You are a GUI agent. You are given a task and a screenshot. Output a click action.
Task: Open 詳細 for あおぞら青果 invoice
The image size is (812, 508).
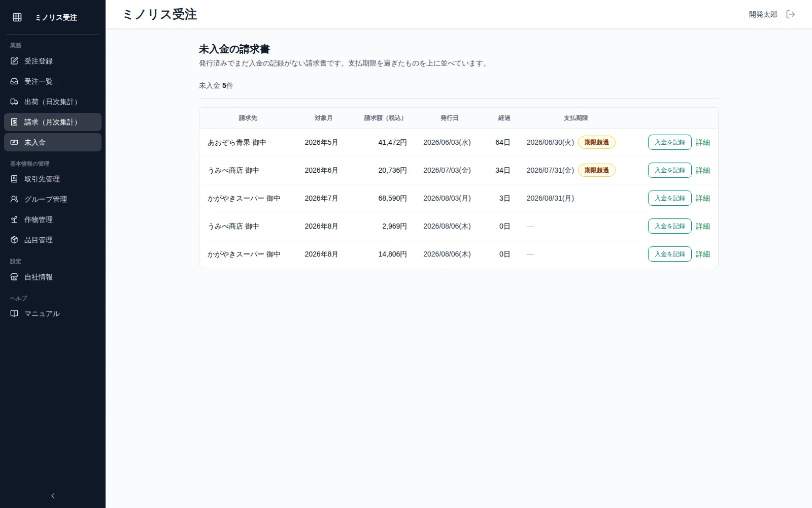(x=703, y=142)
